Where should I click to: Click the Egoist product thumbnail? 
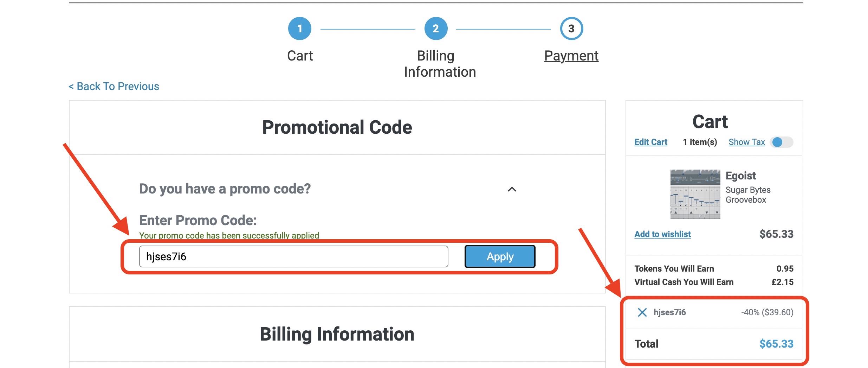(695, 194)
